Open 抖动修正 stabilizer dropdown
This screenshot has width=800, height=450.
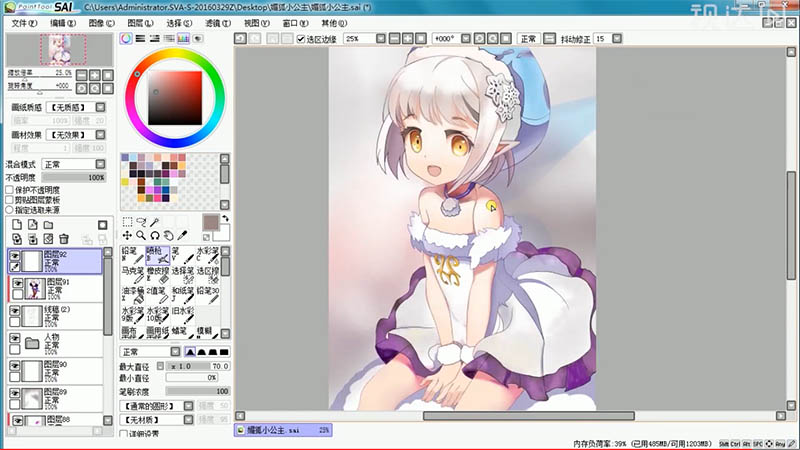[617, 39]
